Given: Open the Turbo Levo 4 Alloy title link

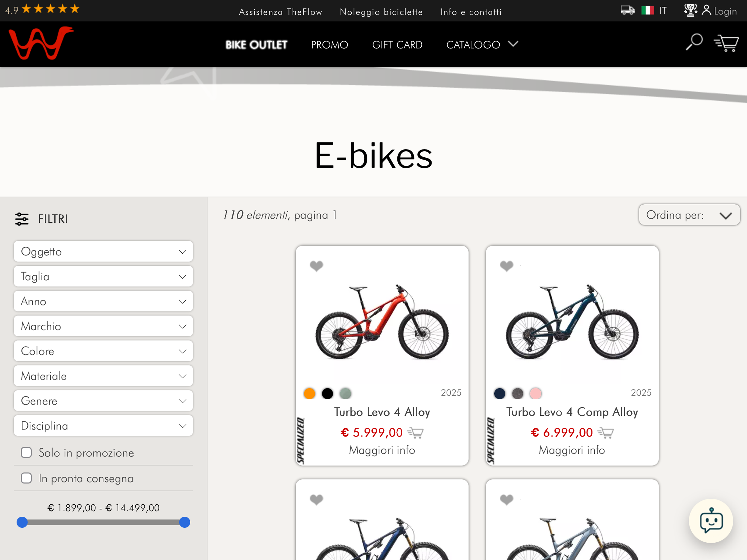Looking at the screenshot, I should tap(382, 412).
